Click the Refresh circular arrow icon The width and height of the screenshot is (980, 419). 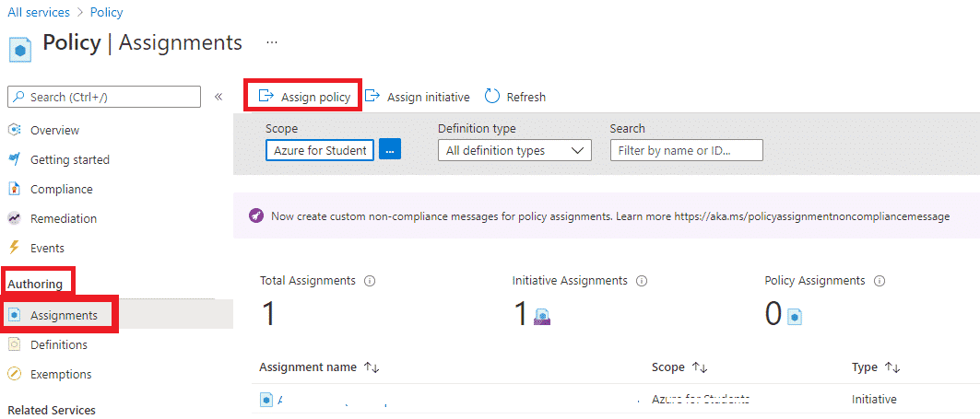tap(492, 96)
